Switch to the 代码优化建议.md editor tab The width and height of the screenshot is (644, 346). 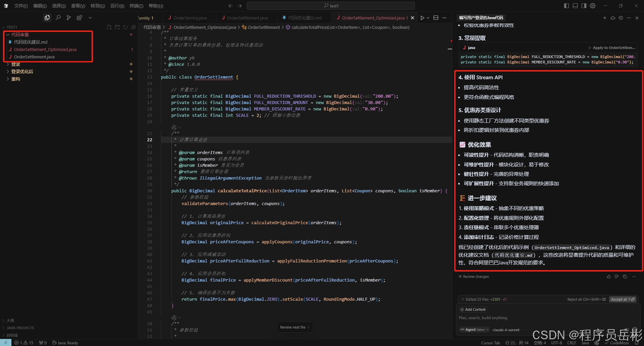(x=304, y=18)
